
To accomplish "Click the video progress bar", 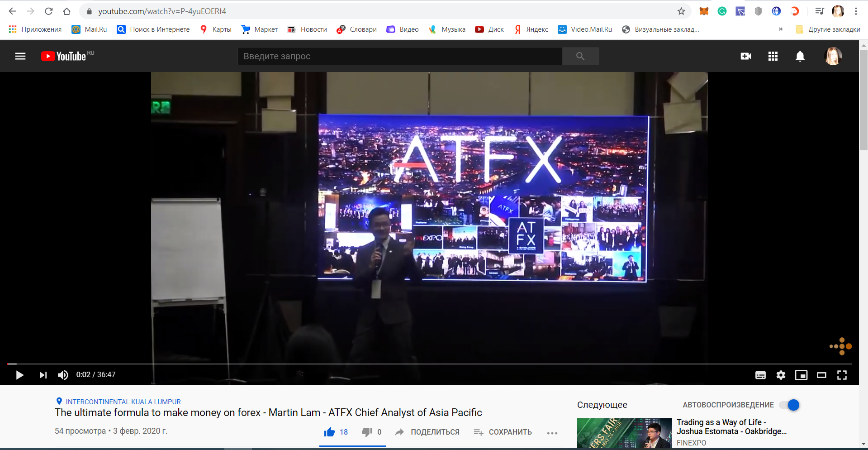I will (x=429, y=364).
